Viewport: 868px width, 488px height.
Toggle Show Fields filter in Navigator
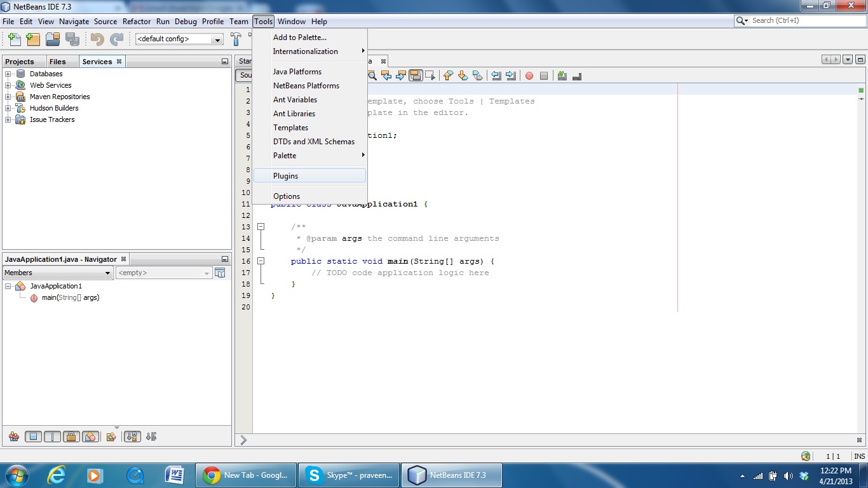(33, 437)
